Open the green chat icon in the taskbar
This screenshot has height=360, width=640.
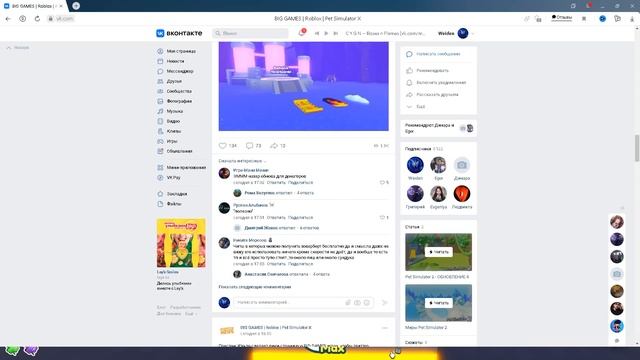(x=12, y=350)
